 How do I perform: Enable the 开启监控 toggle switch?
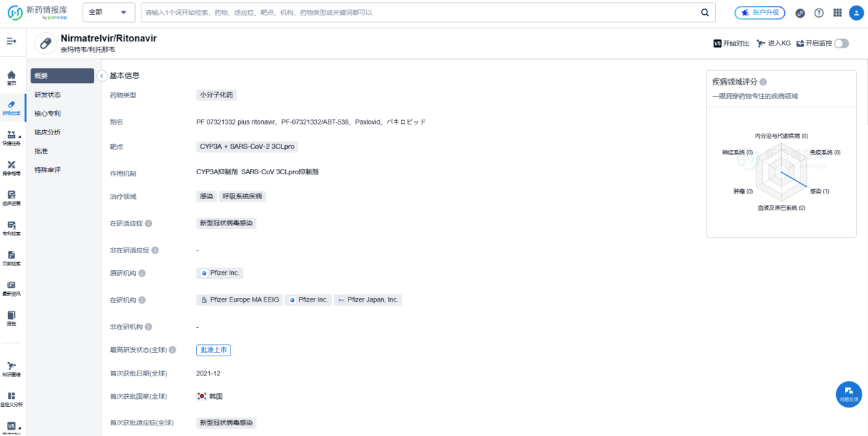click(x=842, y=43)
